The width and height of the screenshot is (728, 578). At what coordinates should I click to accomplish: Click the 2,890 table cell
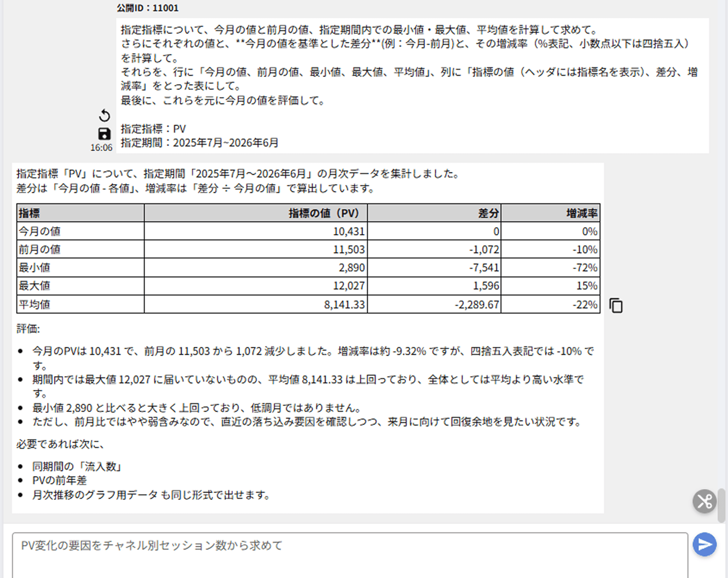(x=256, y=267)
